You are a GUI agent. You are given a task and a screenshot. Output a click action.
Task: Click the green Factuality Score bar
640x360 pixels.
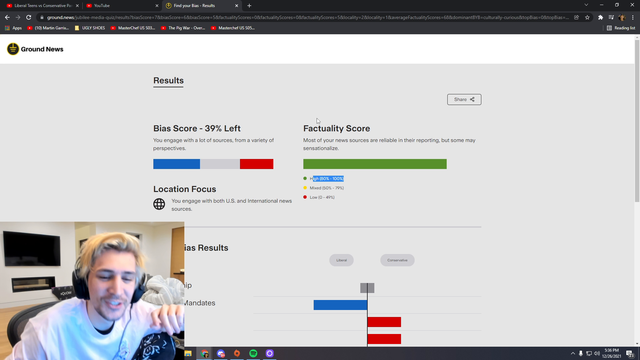pos(375,164)
